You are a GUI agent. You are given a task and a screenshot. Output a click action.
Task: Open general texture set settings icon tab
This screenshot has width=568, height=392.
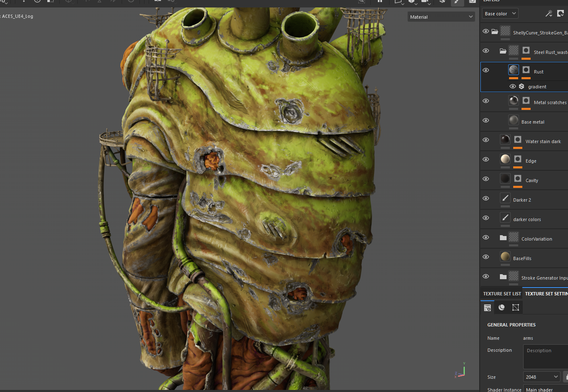[x=487, y=307]
